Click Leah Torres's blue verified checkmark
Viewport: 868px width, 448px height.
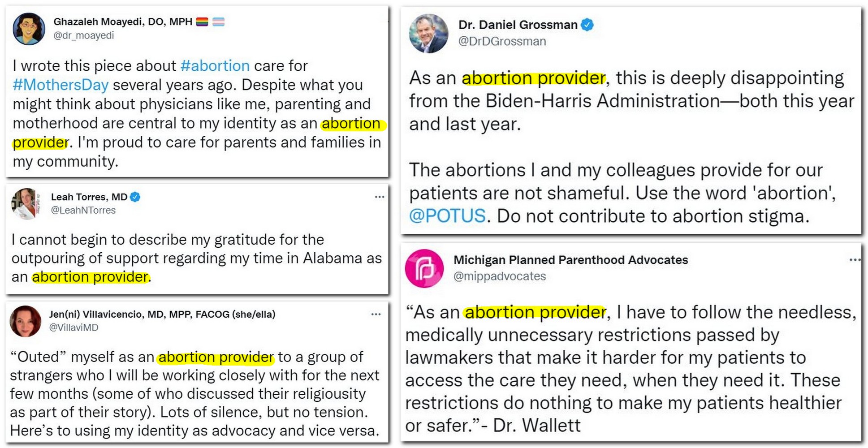tap(135, 197)
